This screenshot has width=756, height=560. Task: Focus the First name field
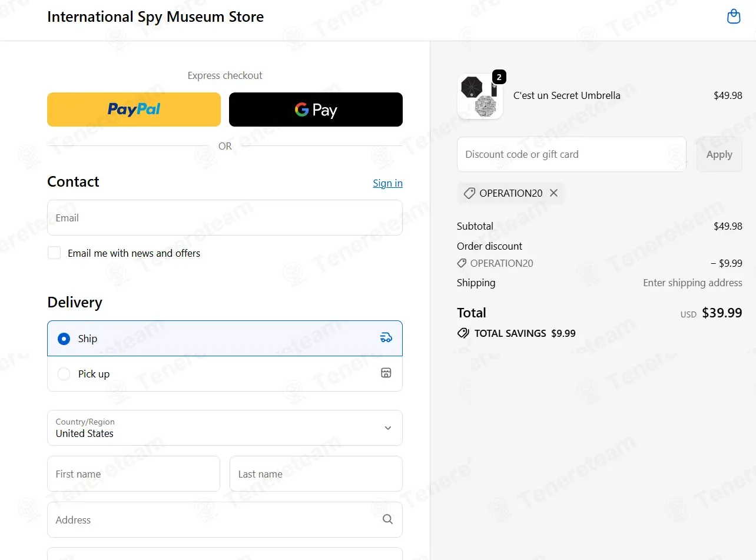(x=134, y=474)
